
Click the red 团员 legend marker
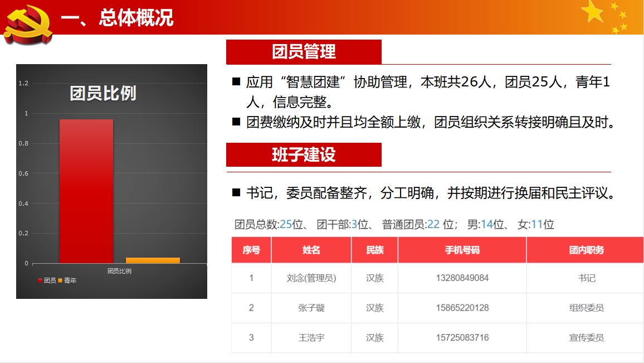click(x=40, y=280)
